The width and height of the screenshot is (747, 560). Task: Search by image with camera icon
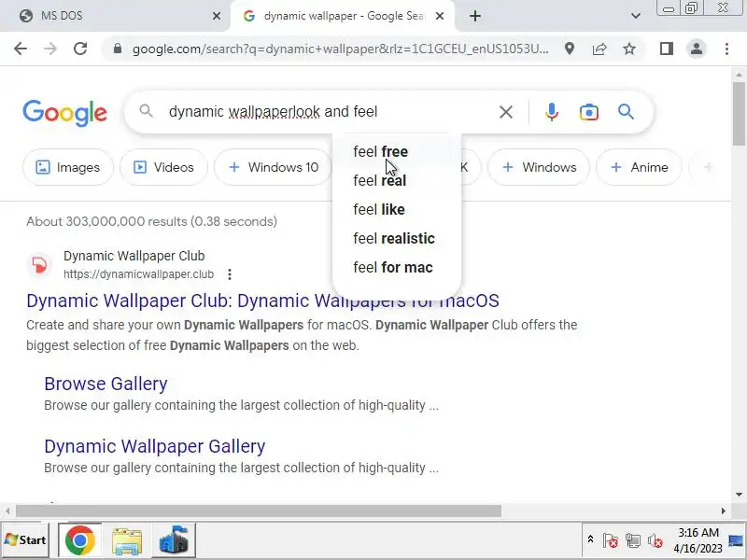(x=589, y=112)
